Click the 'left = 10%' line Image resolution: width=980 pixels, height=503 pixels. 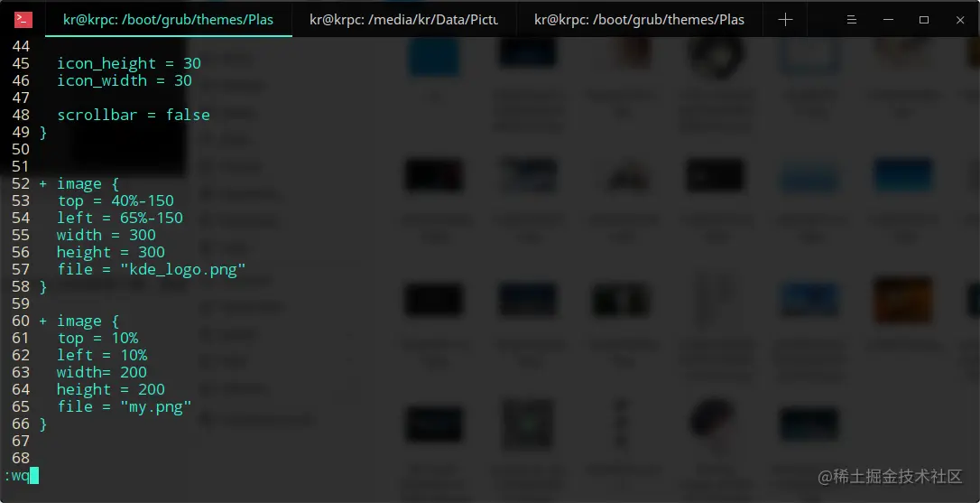coord(102,356)
